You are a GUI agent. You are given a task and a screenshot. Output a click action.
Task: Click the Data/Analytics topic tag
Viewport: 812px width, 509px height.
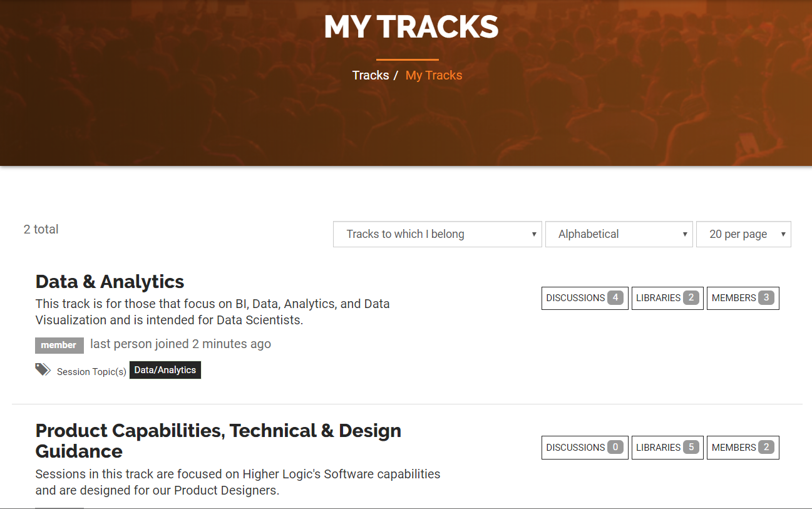coord(165,370)
